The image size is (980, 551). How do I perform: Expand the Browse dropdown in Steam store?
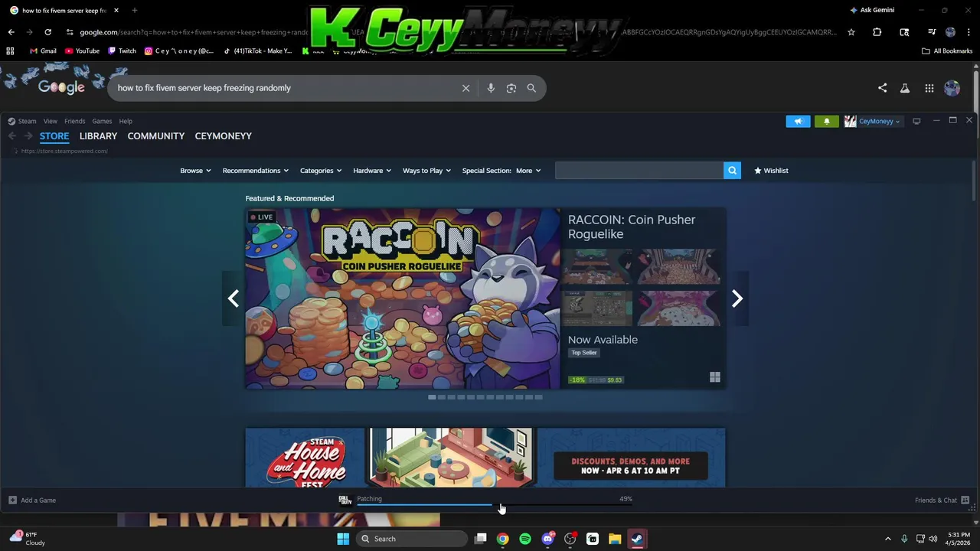tap(195, 171)
